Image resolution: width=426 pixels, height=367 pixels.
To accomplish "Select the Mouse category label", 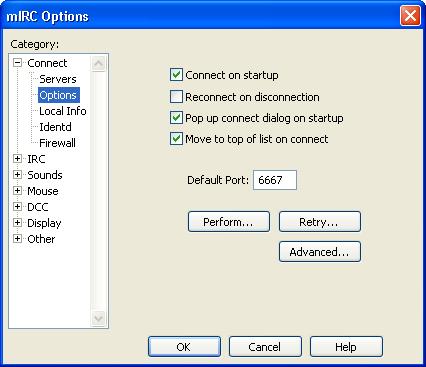I will click(43, 191).
